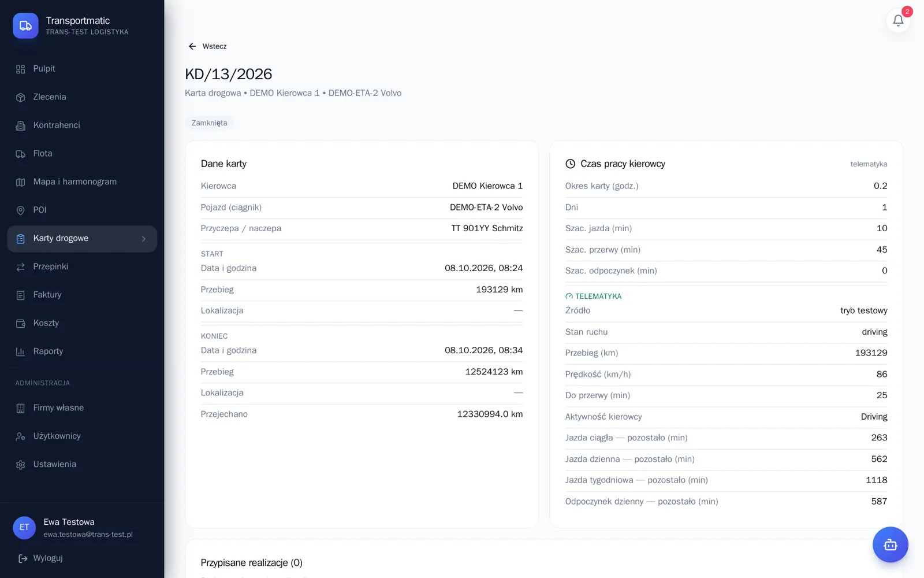This screenshot has width=924, height=578.
Task: Select the end mileage 12524123 km
Action: 494,372
